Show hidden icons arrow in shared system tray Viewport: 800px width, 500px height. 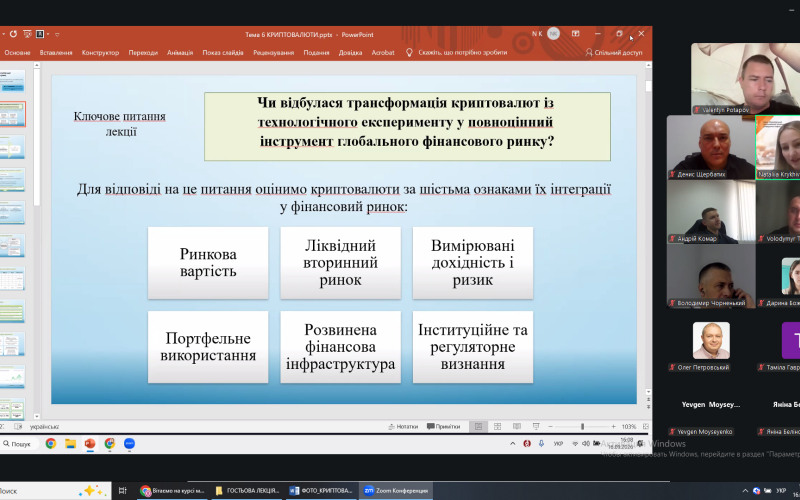coord(513,444)
